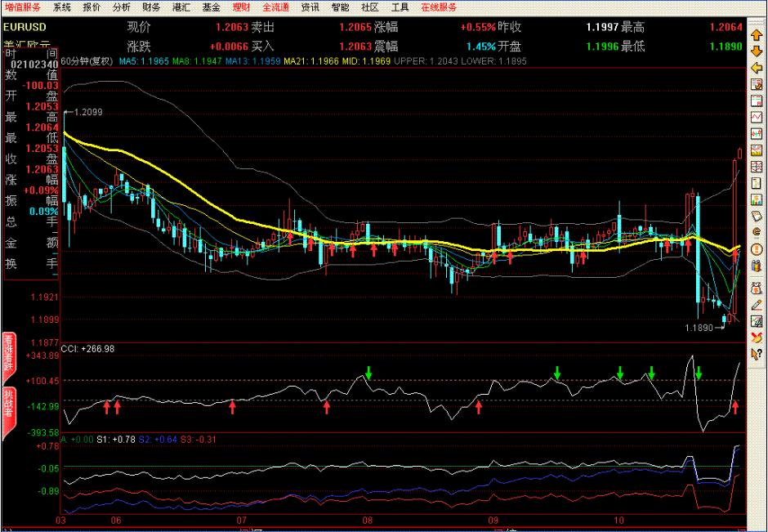768x532 pixels.
Task: Open the 工具 menu
Action: point(400,7)
